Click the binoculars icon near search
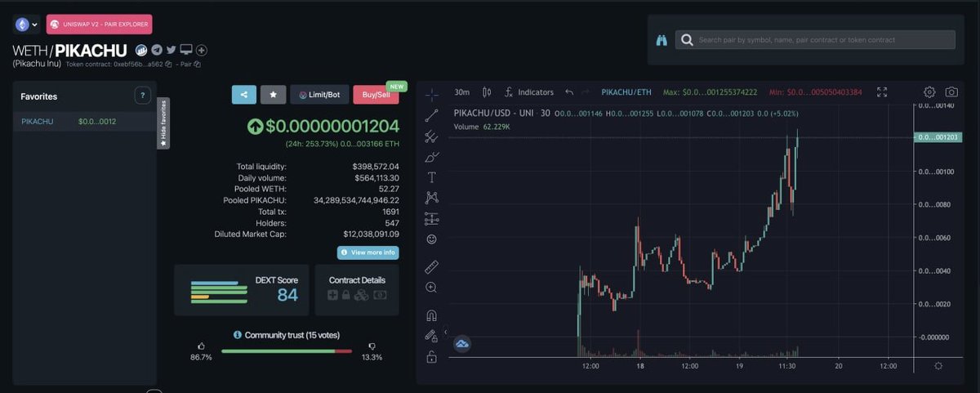The width and height of the screenshot is (980, 393). [x=662, y=39]
